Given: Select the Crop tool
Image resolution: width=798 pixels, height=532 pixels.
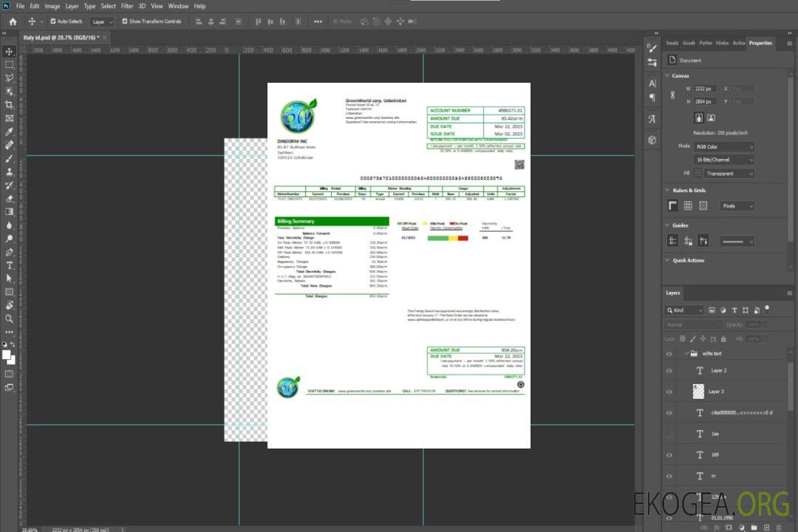Looking at the screenshot, I should tap(9, 105).
